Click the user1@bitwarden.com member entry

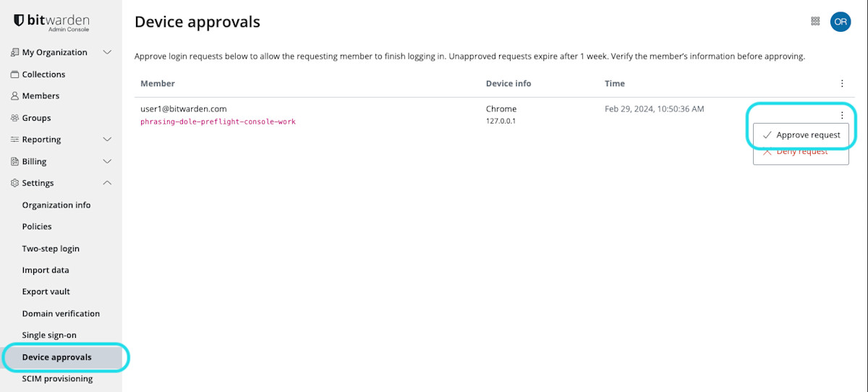(184, 109)
